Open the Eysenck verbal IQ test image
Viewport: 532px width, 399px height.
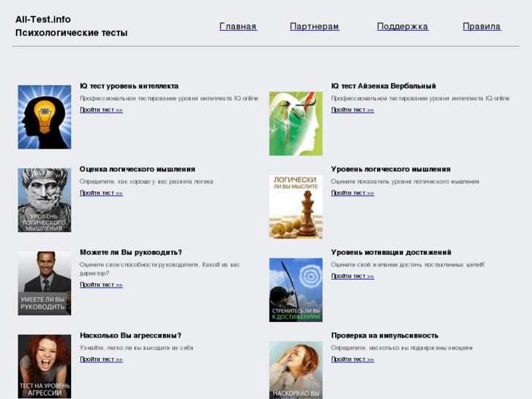[x=296, y=123]
